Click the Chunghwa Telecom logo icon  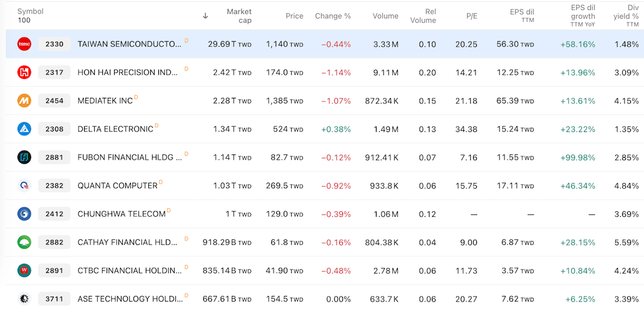pyautogui.click(x=24, y=214)
